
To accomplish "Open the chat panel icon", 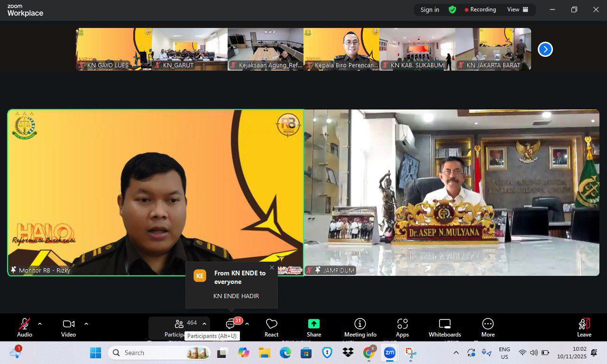I will (x=230, y=325).
